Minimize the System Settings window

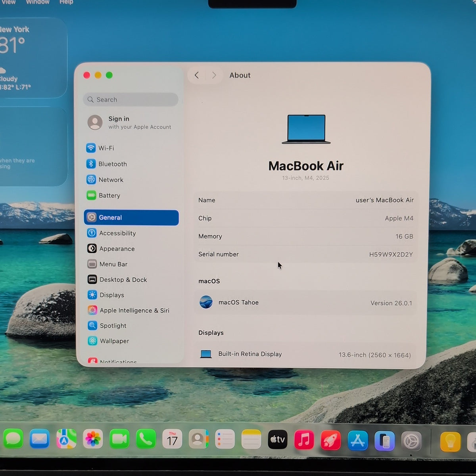pyautogui.click(x=98, y=75)
